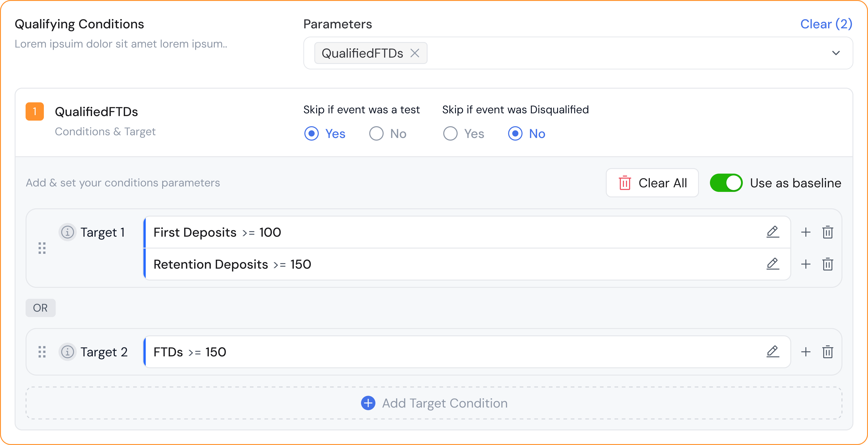Screen dimensions: 868x445
Task: Click the Target 1 drag handle
Action: point(42,248)
